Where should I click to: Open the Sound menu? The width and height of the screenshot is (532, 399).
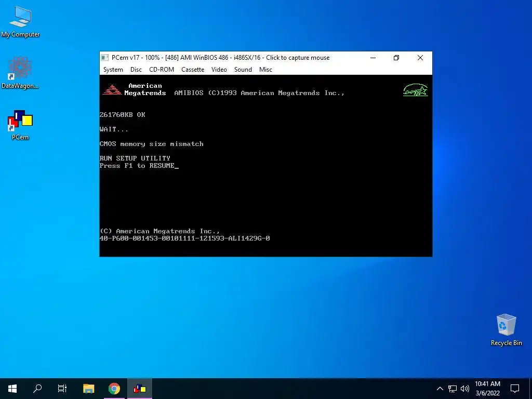click(243, 70)
